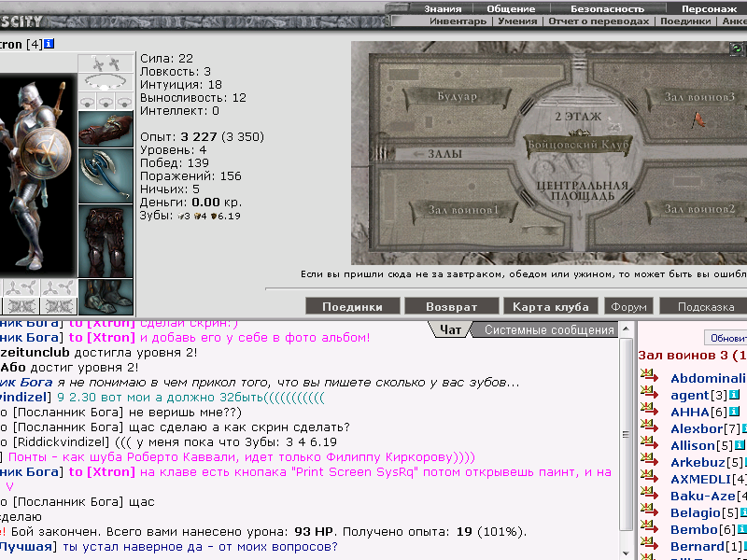This screenshot has width=747, height=560.
Task: Click the empty necklace equipment slot
Action: 106,82
